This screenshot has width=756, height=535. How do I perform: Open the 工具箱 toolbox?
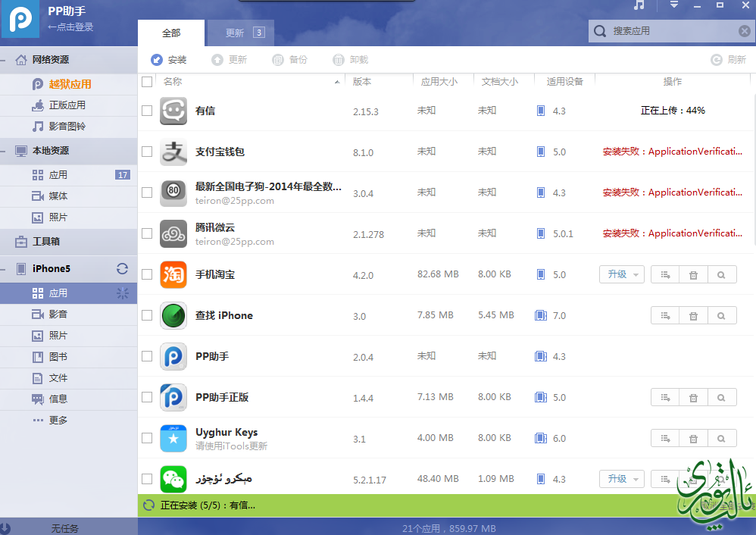coord(68,242)
